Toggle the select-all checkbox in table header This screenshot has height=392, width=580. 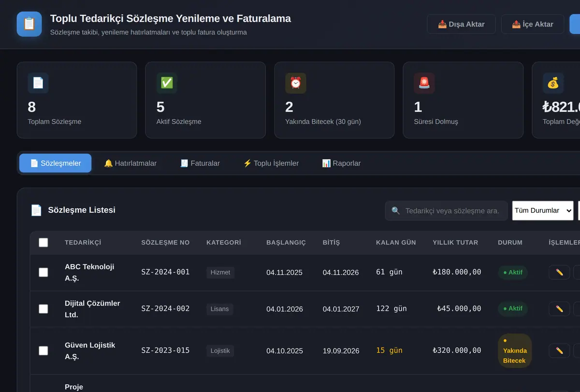point(43,243)
